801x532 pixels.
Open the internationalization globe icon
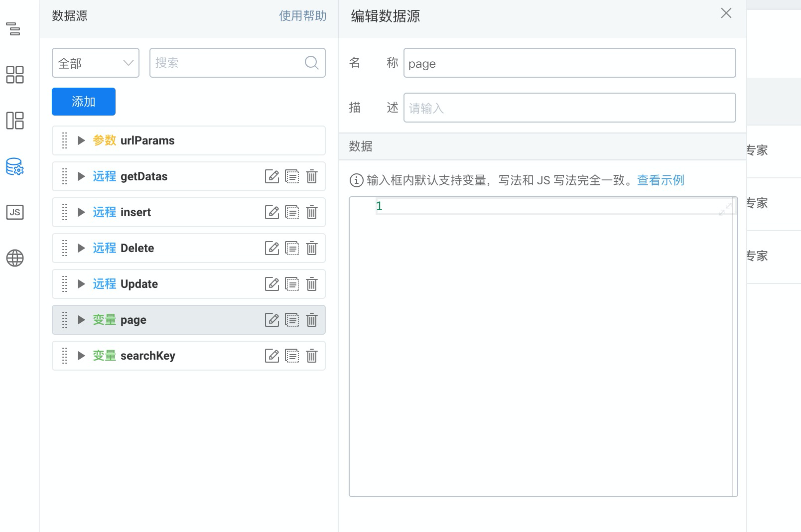click(14, 258)
